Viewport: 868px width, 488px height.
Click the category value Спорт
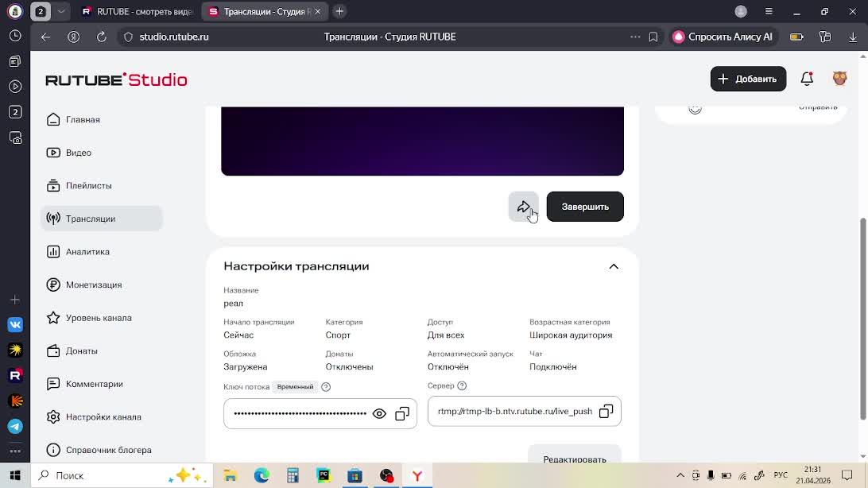[338, 335]
